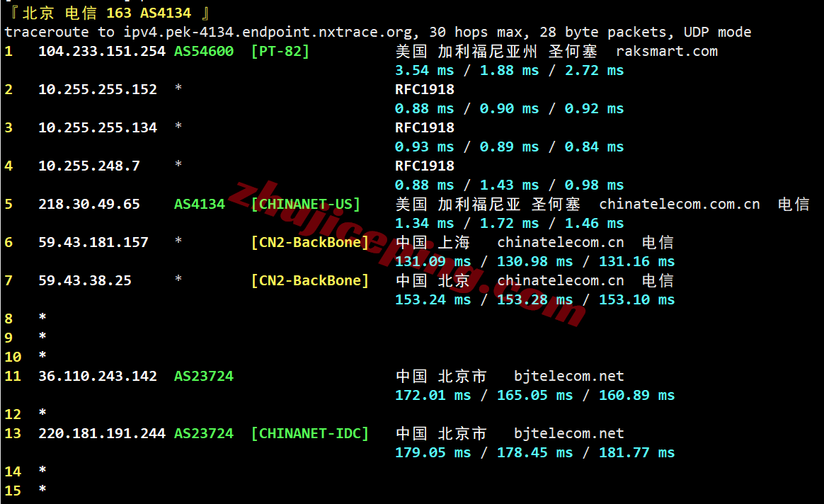Viewport: 824px width, 504px height.
Task: Click the chinatelecom.com.cn domain in hop 5
Action: pyautogui.click(x=679, y=205)
